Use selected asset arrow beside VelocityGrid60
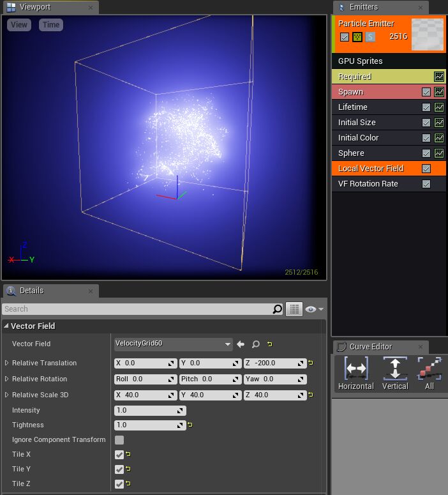The height and width of the screenshot is (495, 448). (241, 344)
